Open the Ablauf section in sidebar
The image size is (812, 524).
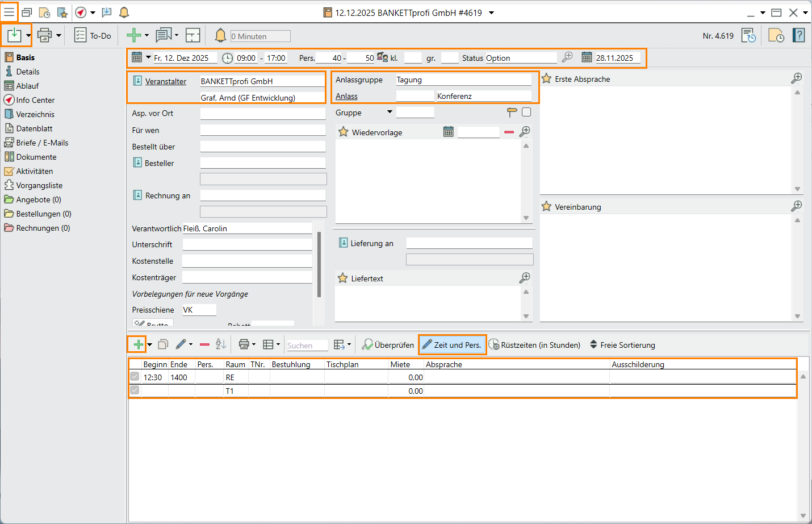[x=27, y=86]
